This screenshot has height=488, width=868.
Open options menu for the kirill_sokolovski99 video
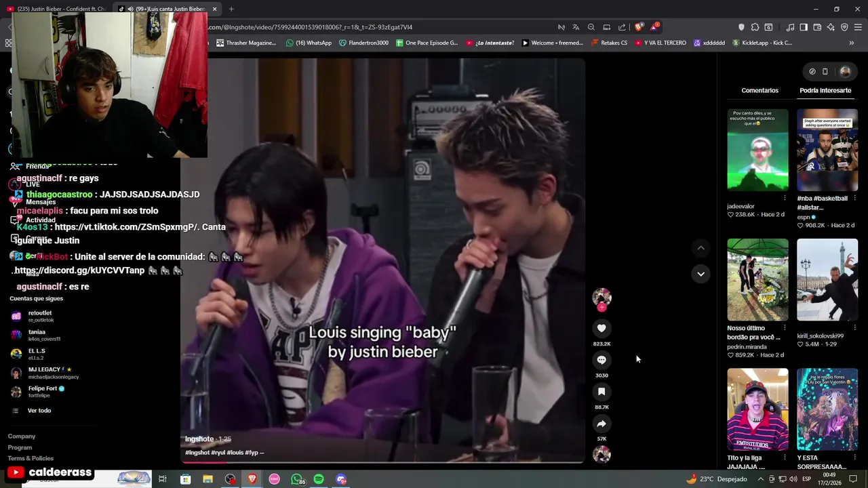(854, 328)
